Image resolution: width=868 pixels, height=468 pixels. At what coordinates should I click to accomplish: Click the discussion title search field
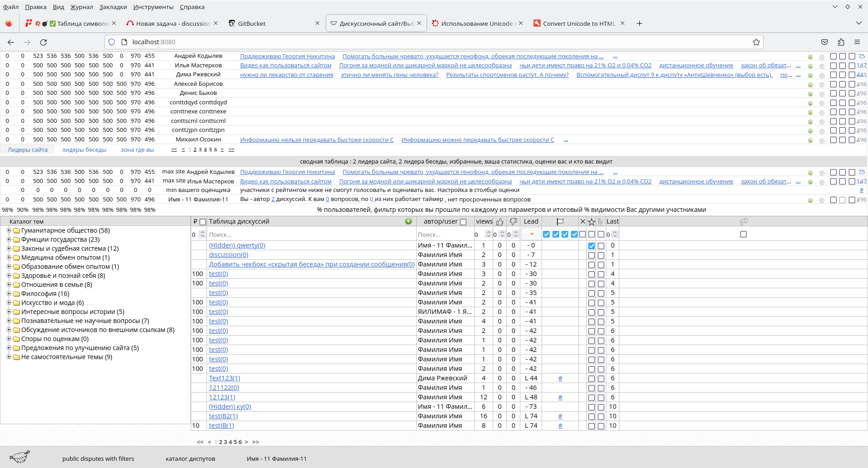311,234
